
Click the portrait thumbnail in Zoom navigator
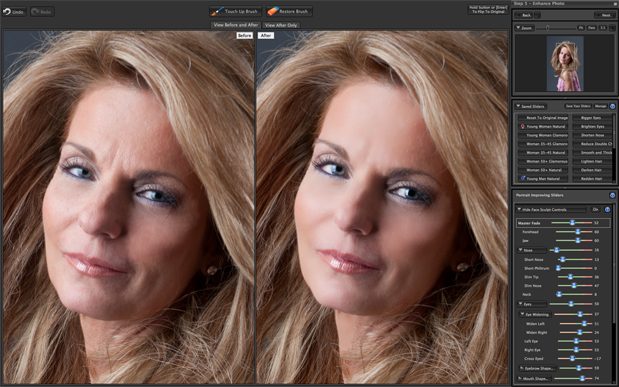565,64
